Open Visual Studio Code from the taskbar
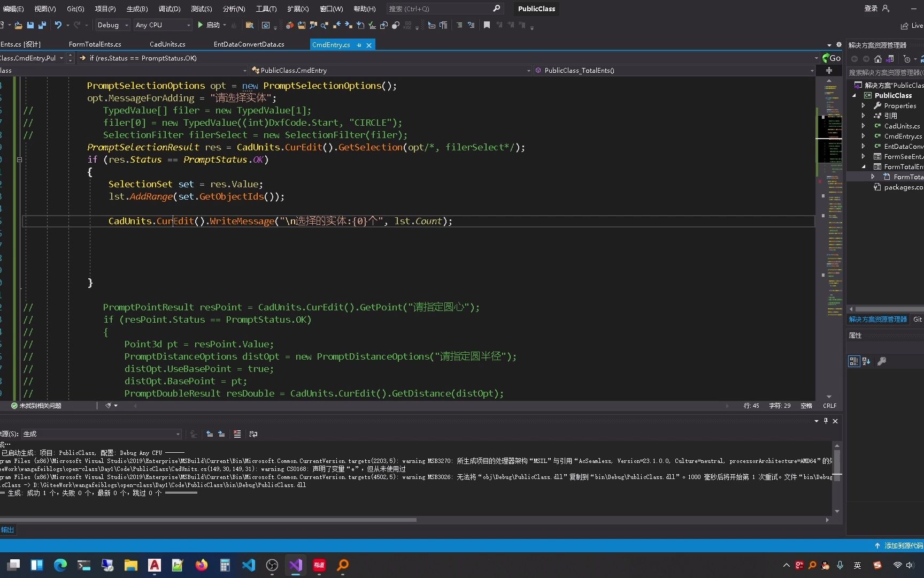The image size is (924, 578). (x=249, y=565)
